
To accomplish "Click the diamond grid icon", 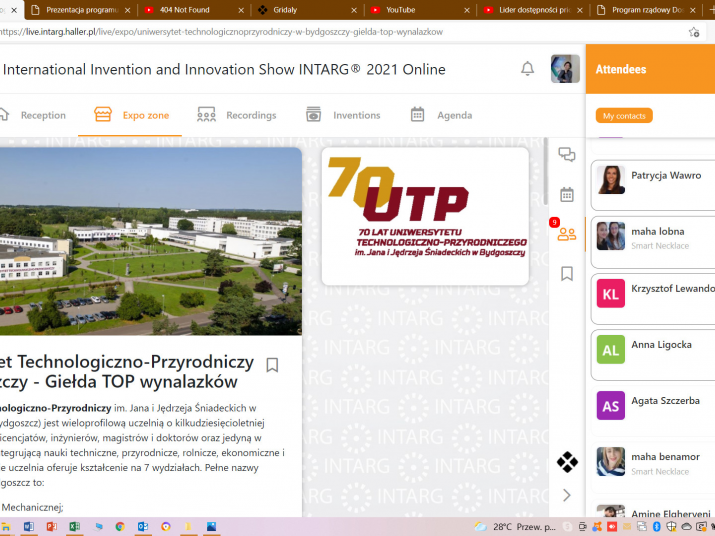I will [567, 462].
